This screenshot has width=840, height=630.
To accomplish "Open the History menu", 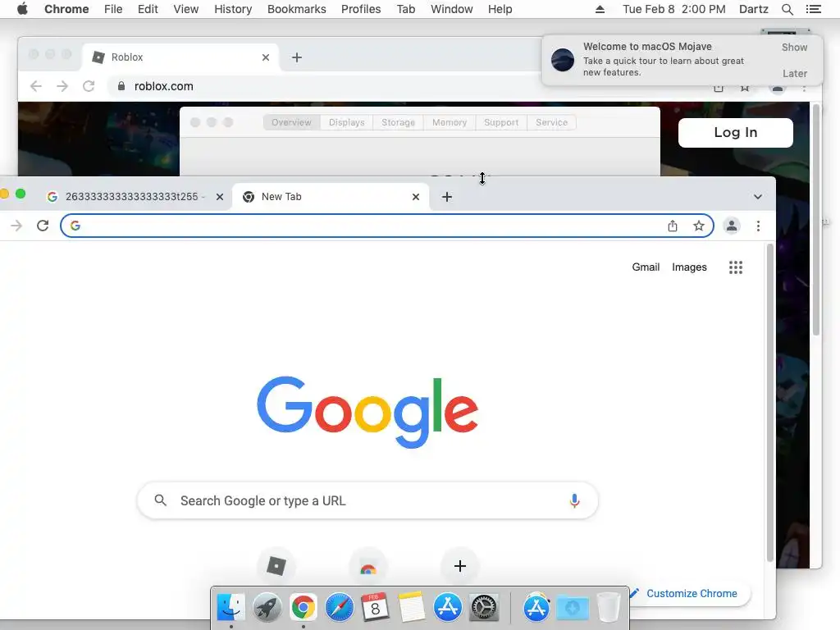I will [x=233, y=9].
